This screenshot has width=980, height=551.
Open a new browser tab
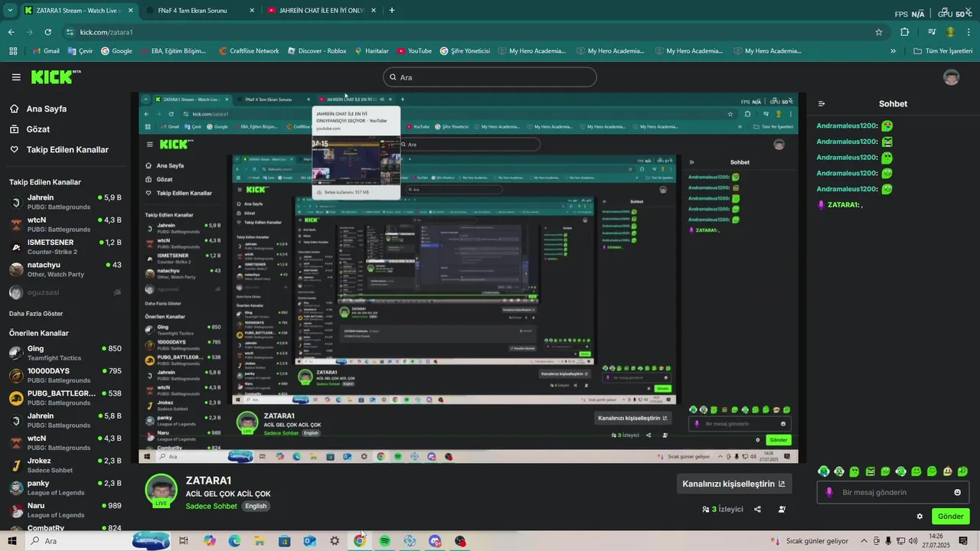(x=392, y=11)
